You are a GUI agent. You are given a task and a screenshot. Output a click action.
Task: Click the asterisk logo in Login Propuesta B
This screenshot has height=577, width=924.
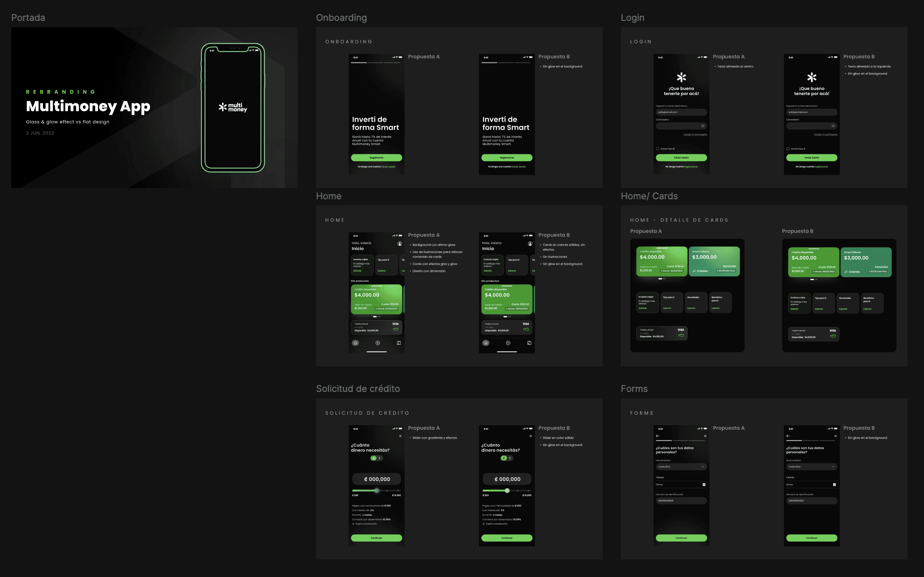click(811, 77)
